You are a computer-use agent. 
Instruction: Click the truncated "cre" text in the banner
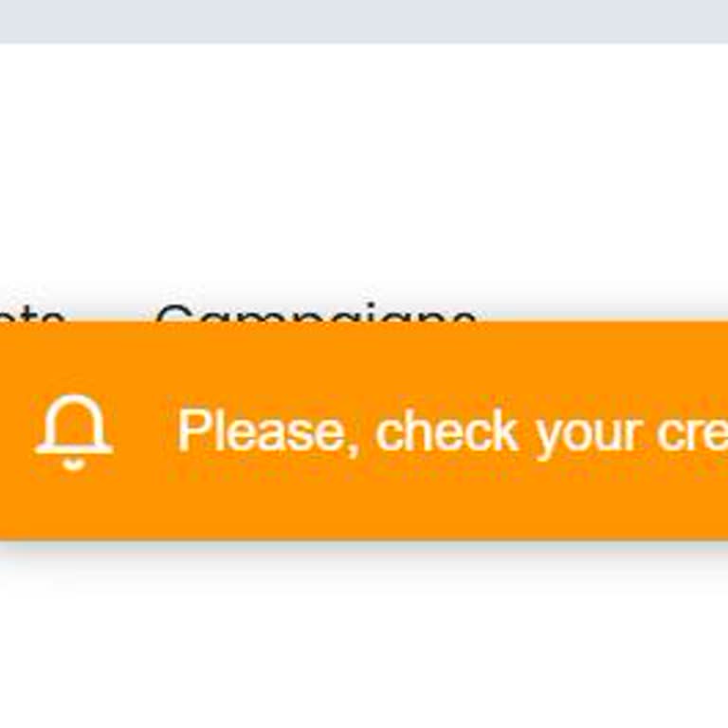[x=692, y=434]
